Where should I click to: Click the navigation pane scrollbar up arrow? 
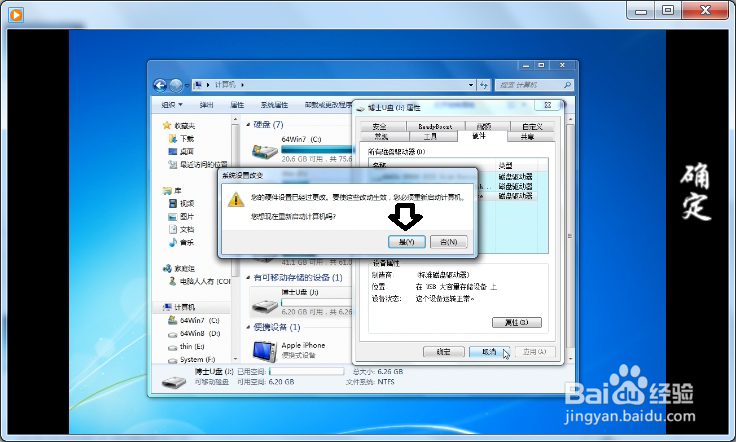click(235, 120)
